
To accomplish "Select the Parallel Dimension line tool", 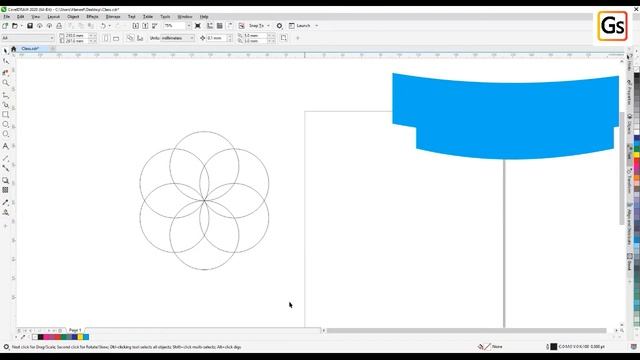I will tap(5, 158).
